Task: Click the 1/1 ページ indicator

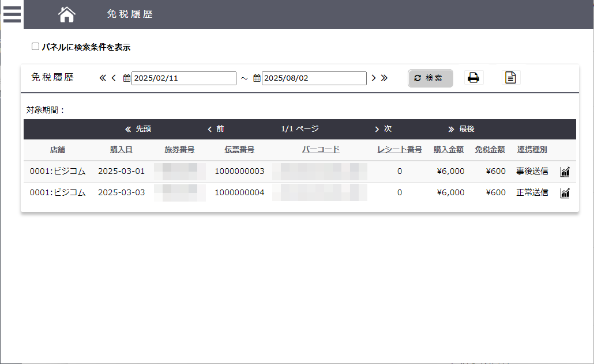Action: (x=300, y=129)
